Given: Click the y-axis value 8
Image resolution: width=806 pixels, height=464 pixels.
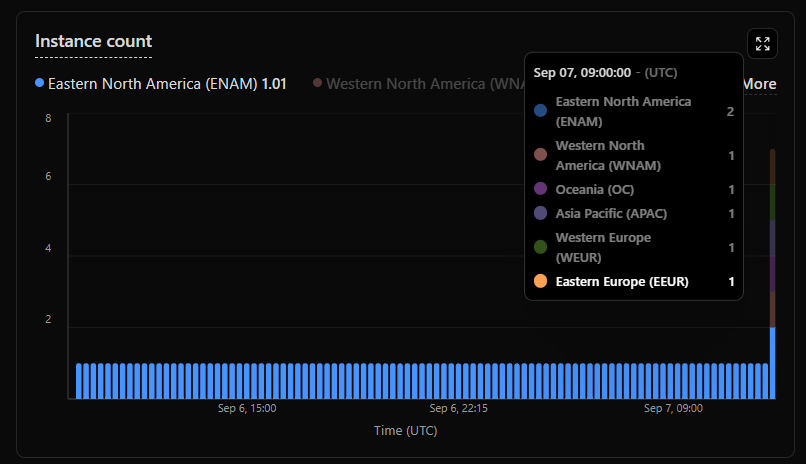Looking at the screenshot, I should (48, 118).
